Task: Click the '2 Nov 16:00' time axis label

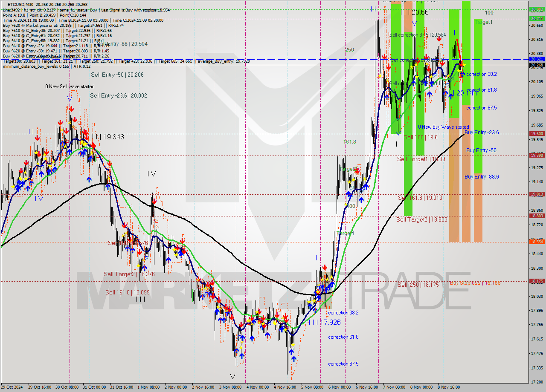Action: 203,387
